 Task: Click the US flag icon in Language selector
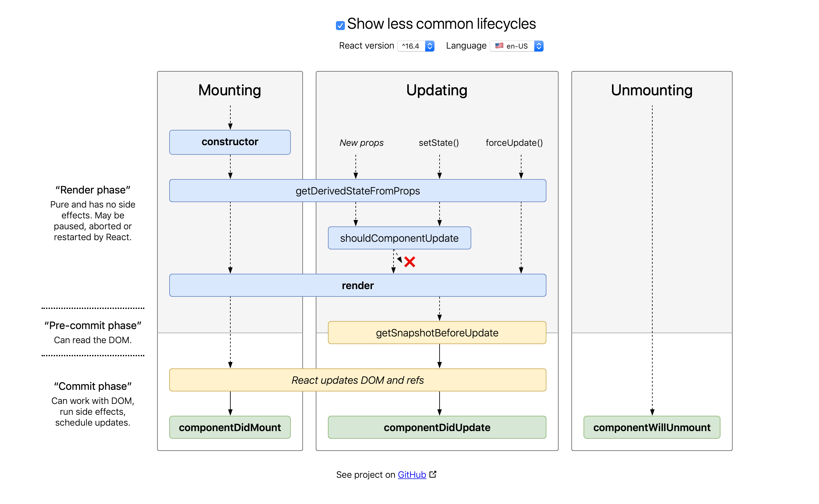pyautogui.click(x=499, y=46)
